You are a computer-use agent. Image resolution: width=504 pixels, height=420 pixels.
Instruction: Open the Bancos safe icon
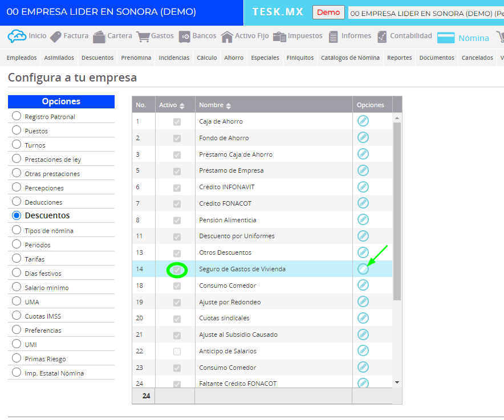[x=185, y=36]
